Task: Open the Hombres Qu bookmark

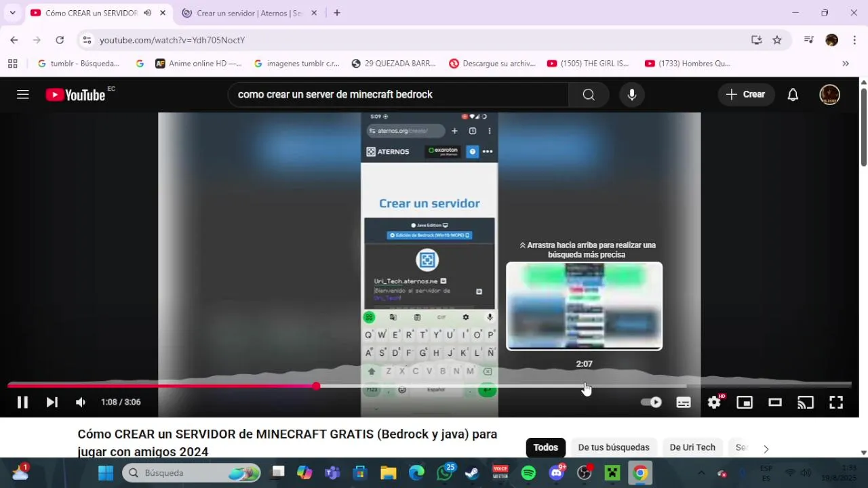Action: coord(688,64)
